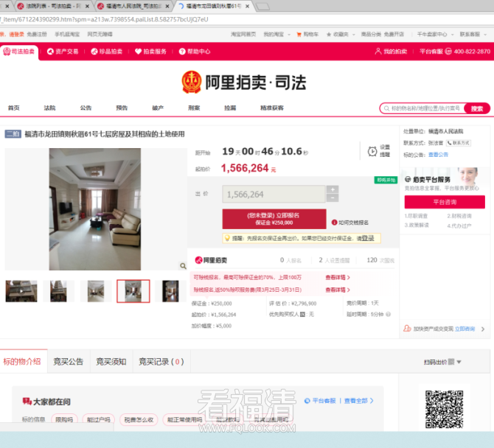This screenshot has width=494, height=448.
Task: Select the fifth dark doorway thumbnail
Action: pyautogui.click(x=170, y=291)
